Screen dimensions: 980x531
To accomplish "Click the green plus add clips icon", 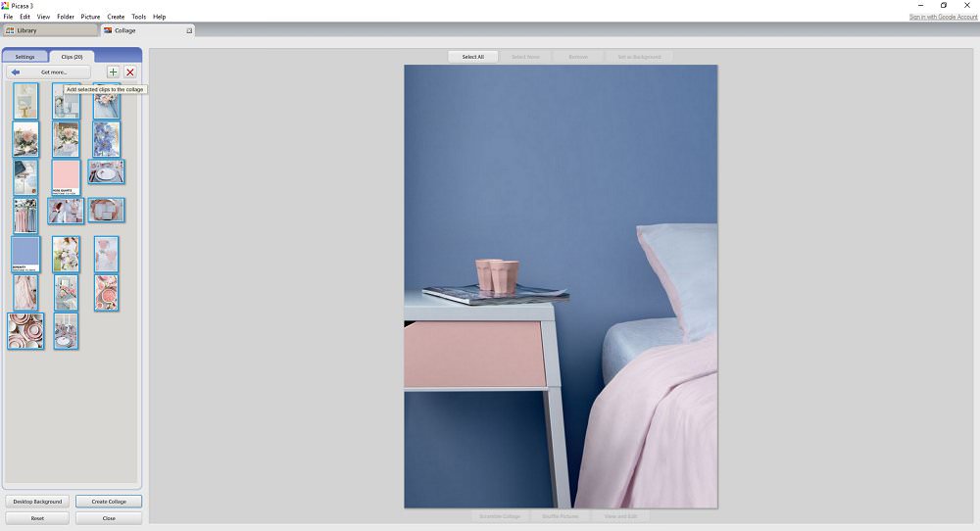I will tap(113, 72).
